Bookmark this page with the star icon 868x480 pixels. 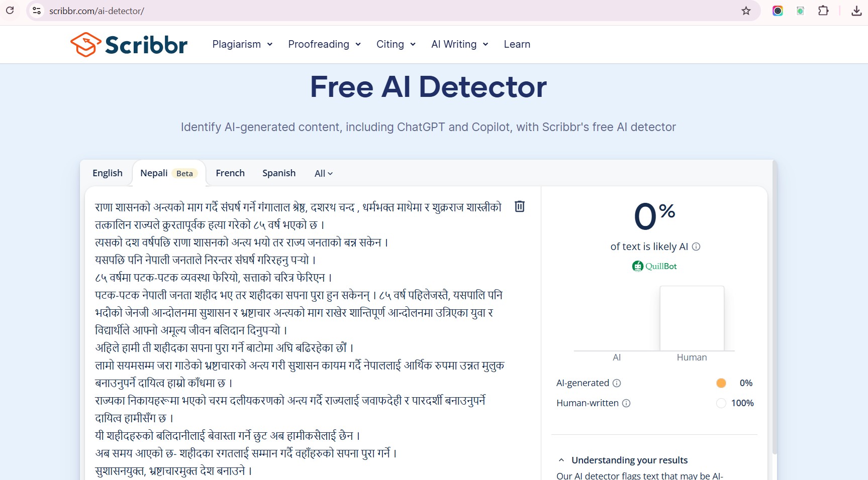pos(746,11)
